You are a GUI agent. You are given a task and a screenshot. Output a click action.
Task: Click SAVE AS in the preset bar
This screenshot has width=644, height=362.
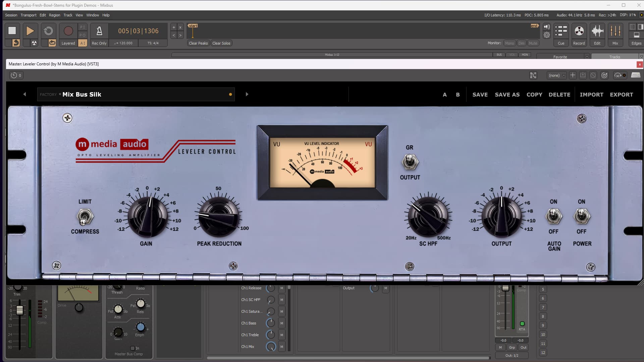[507, 95]
